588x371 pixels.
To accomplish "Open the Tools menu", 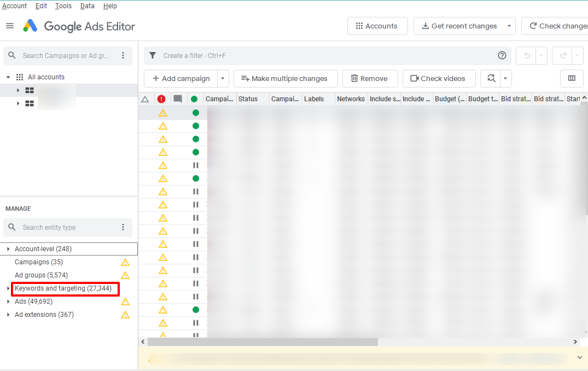I will point(63,6).
